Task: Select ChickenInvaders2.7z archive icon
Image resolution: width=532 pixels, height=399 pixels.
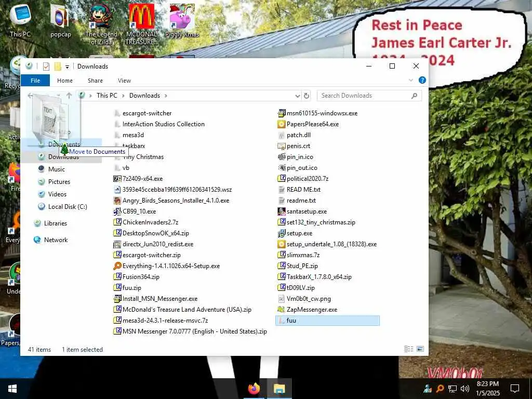Action: pyautogui.click(x=117, y=222)
